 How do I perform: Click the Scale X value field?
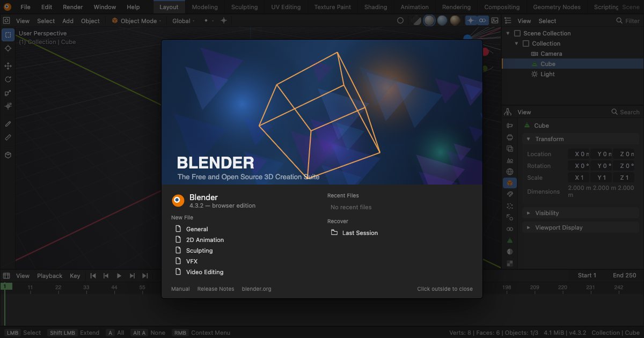coord(579,178)
